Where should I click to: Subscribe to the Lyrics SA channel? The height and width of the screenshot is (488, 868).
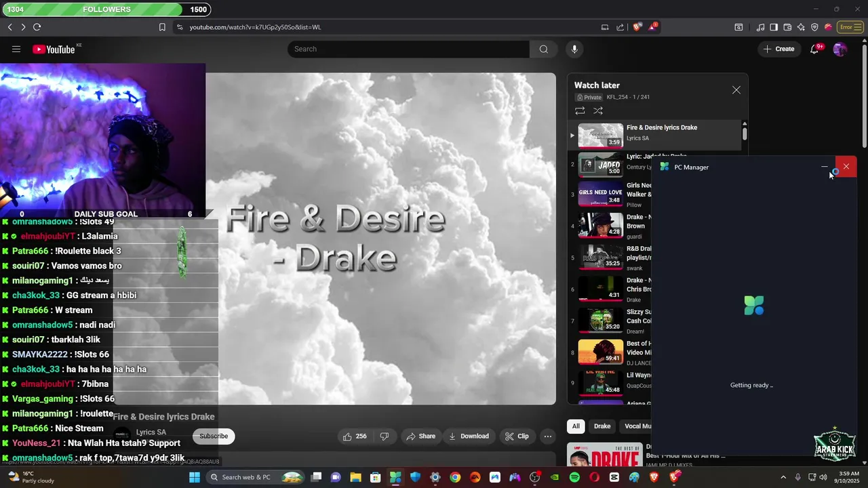click(x=214, y=436)
